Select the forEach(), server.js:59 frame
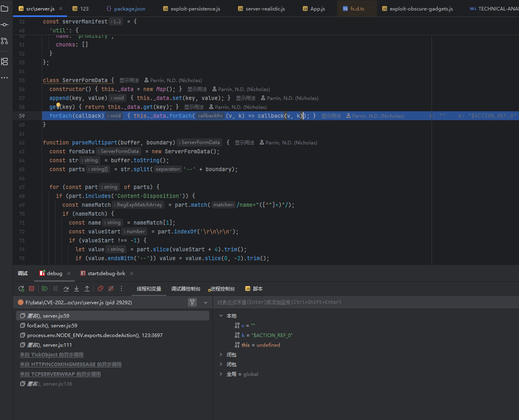 pos(113,325)
